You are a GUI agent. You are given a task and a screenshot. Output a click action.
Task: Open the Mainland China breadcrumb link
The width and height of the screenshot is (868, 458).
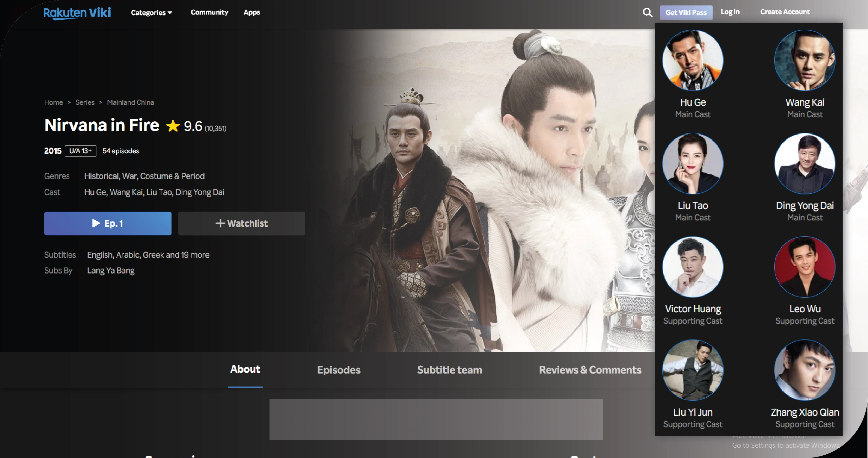click(x=130, y=102)
